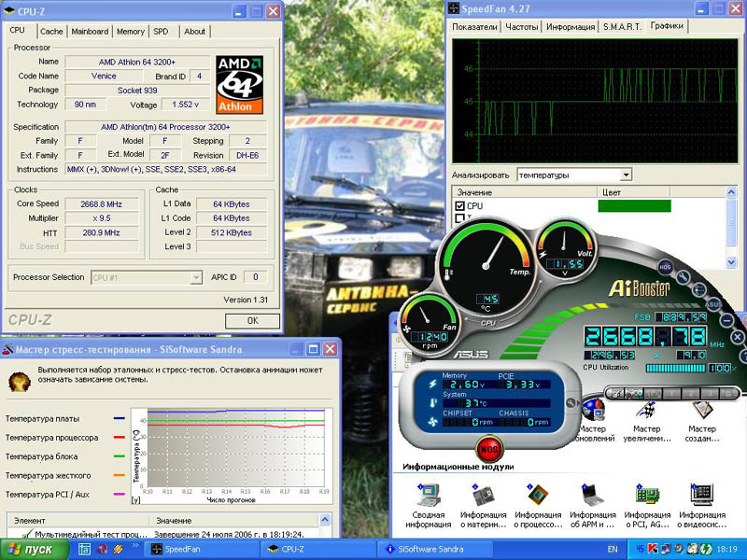
Task: Open Информация о процессо... module icon
Action: (x=538, y=506)
